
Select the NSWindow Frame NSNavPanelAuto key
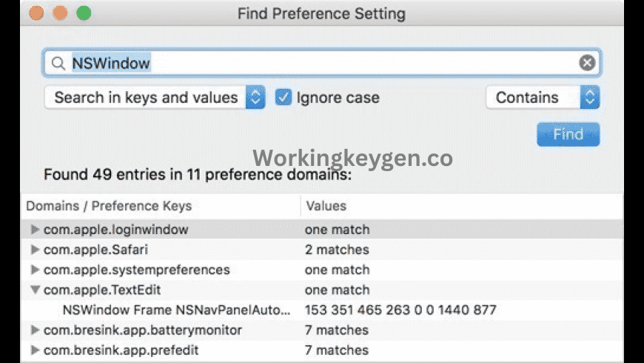(177, 310)
